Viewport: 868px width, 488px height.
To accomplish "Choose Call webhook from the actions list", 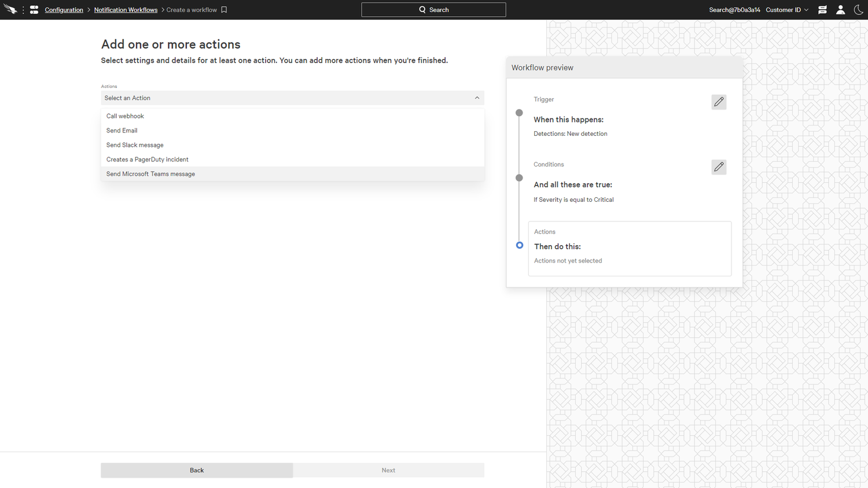I will coord(125,116).
